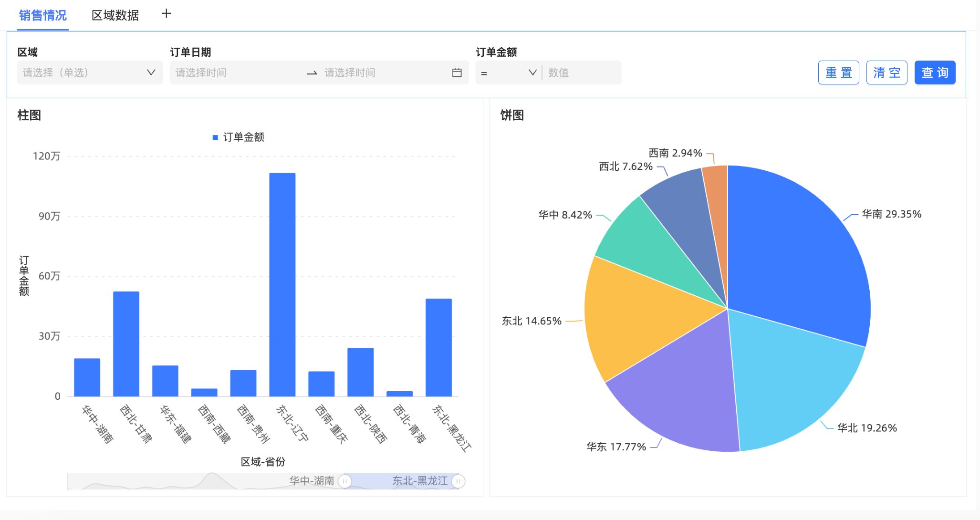Click the 华中-湖南 bar
This screenshot has width=980, height=520.
click(87, 377)
